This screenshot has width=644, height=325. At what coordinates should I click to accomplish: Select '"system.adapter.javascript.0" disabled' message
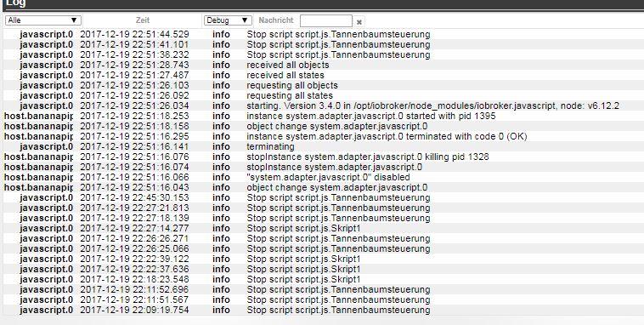tap(328, 177)
